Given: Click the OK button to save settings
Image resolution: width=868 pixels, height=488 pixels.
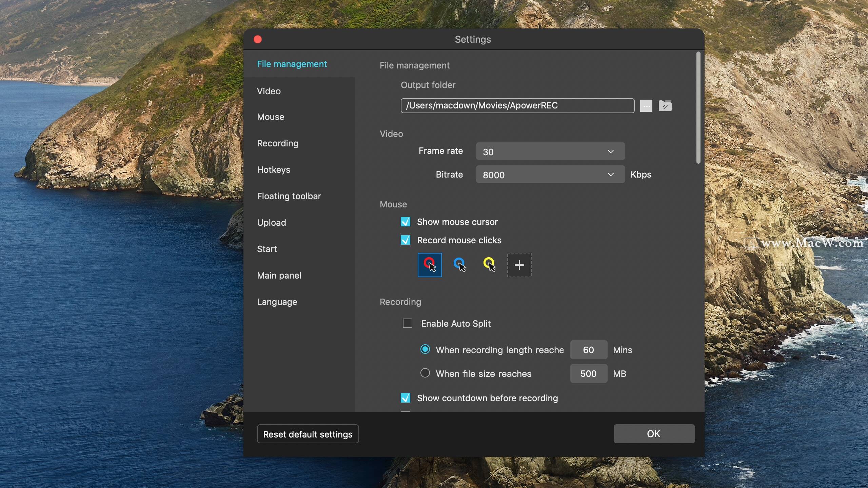Looking at the screenshot, I should (653, 434).
